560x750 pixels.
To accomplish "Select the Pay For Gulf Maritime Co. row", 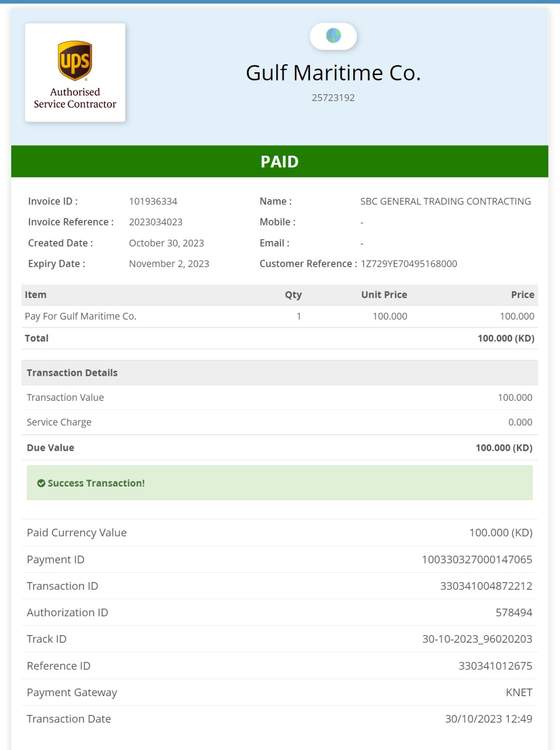I will (81, 316).
